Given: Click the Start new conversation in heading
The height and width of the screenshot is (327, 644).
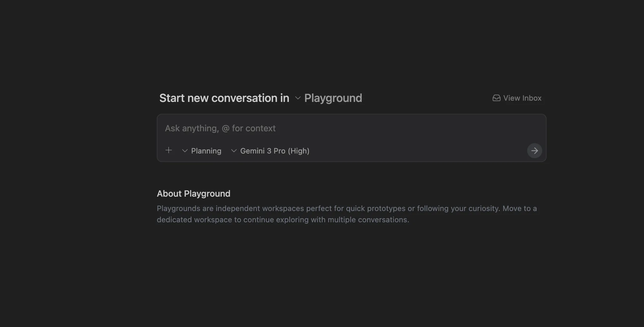Looking at the screenshot, I should 224,98.
